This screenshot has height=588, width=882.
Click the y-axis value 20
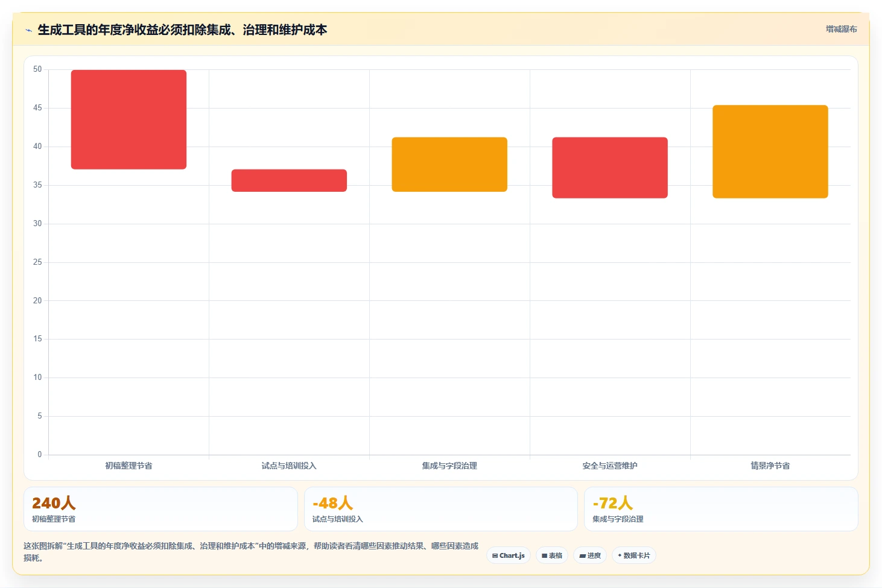37,300
